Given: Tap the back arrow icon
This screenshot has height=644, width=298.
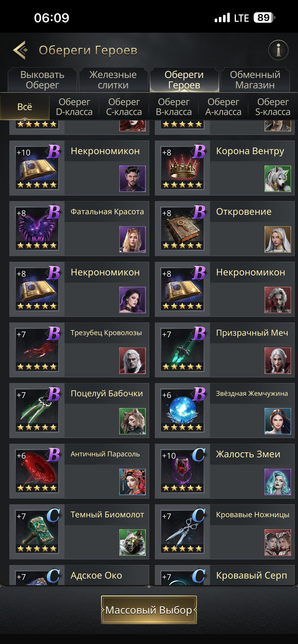Looking at the screenshot, I should (x=20, y=50).
